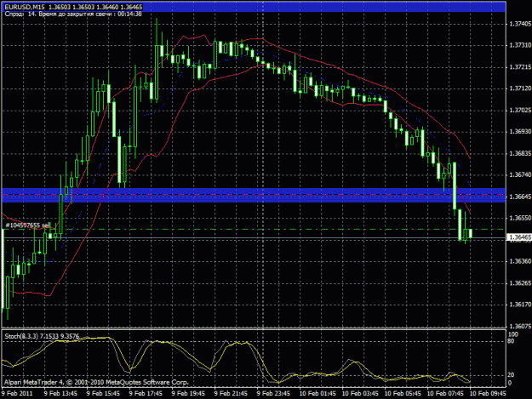Image resolution: width=532 pixels, height=399 pixels.
Task: Click price axis label 1.36075
Action: tap(520, 326)
